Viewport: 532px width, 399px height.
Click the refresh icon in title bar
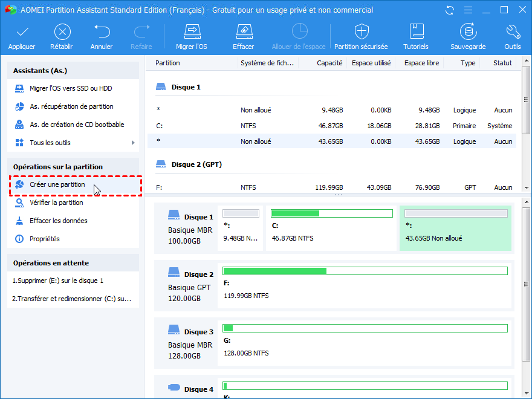coord(449,10)
